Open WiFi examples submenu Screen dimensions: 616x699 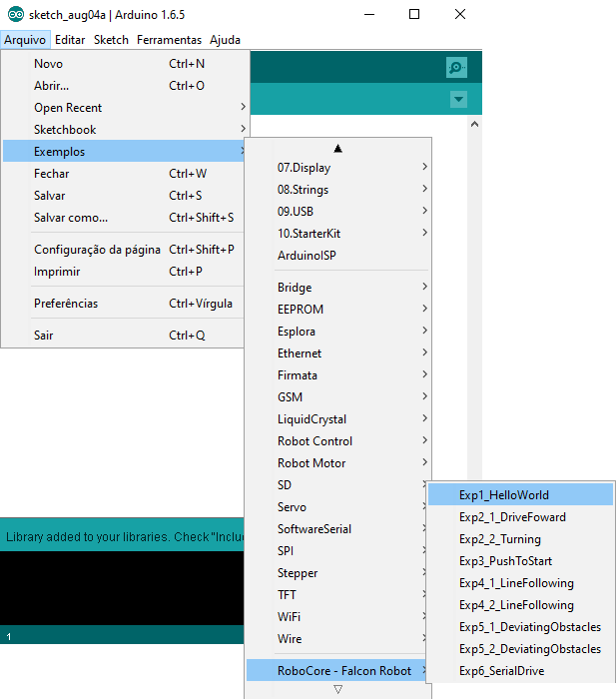pyautogui.click(x=336, y=616)
